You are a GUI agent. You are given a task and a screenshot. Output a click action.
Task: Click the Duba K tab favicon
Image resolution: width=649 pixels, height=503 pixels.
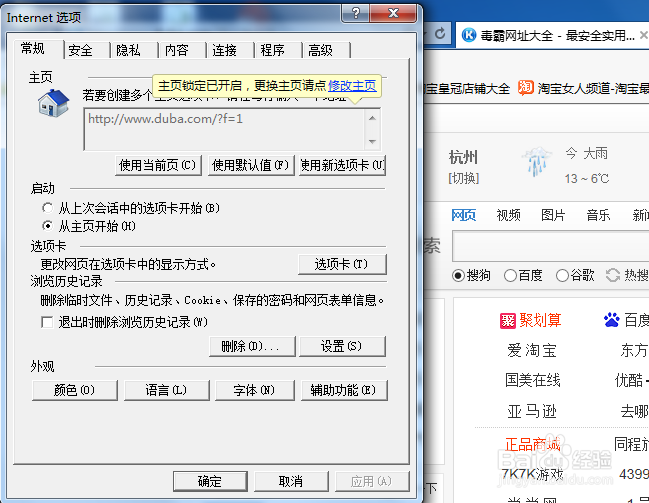tap(469, 35)
